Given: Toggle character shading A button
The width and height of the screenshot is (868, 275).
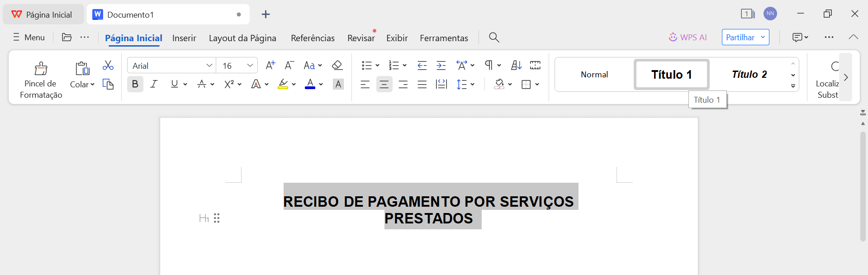Looking at the screenshot, I should point(338,84).
